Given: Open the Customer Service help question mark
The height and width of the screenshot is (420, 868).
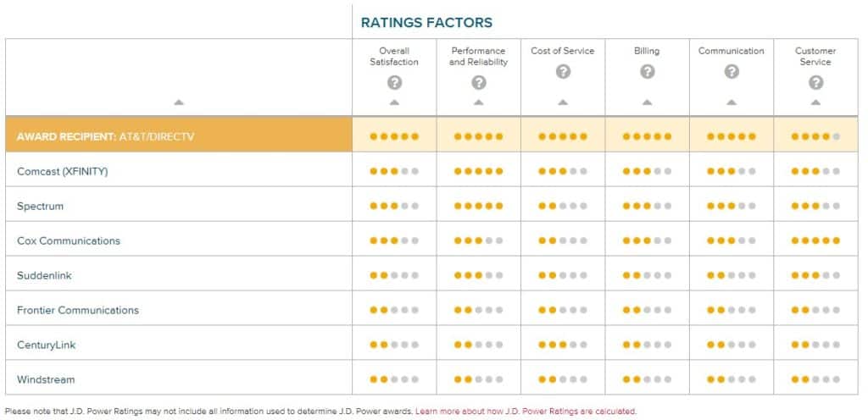Looking at the screenshot, I should coord(815,83).
